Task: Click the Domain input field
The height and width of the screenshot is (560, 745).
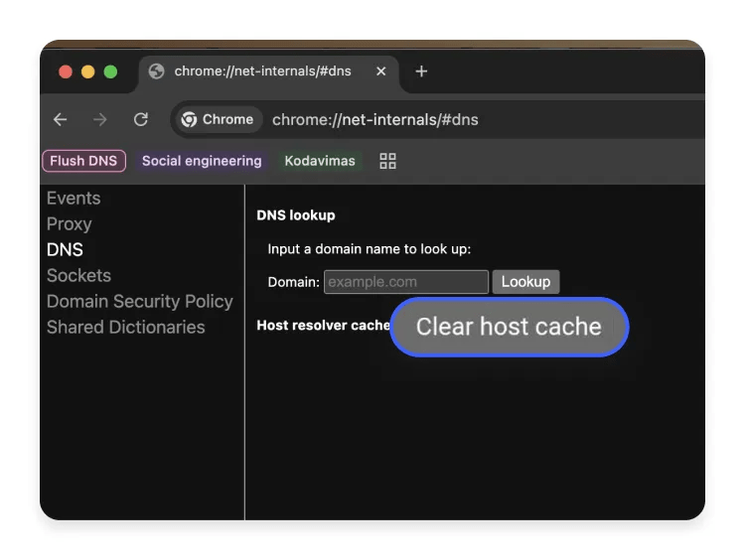Action: [x=405, y=282]
